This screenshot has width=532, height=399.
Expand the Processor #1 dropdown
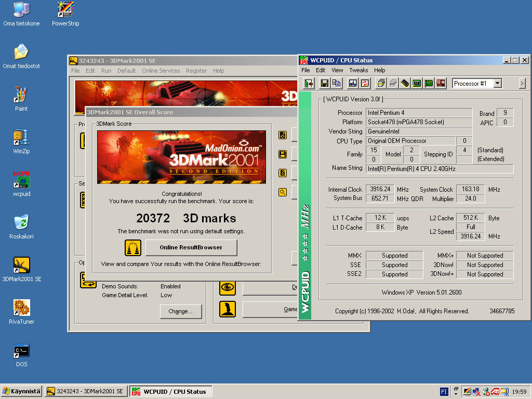tap(497, 83)
